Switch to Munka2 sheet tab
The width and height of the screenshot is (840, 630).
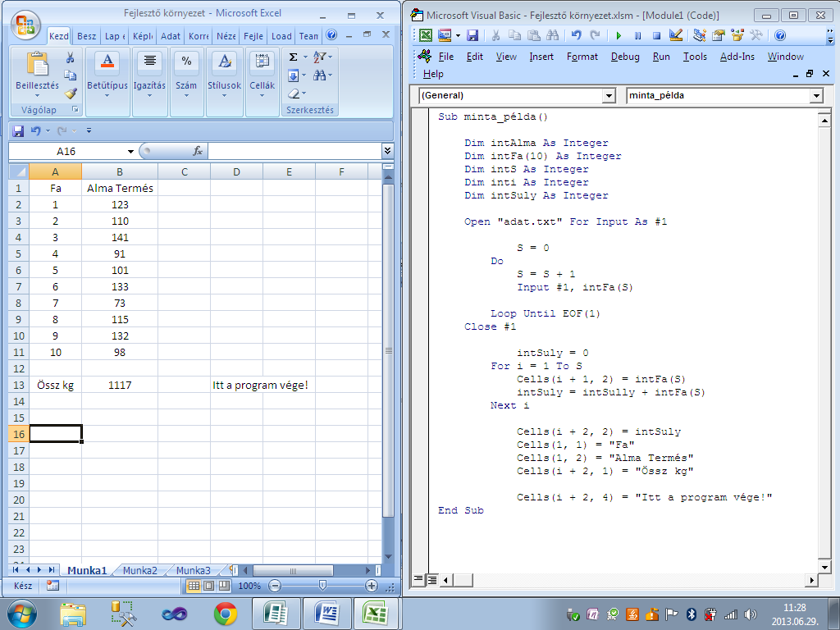(x=139, y=571)
